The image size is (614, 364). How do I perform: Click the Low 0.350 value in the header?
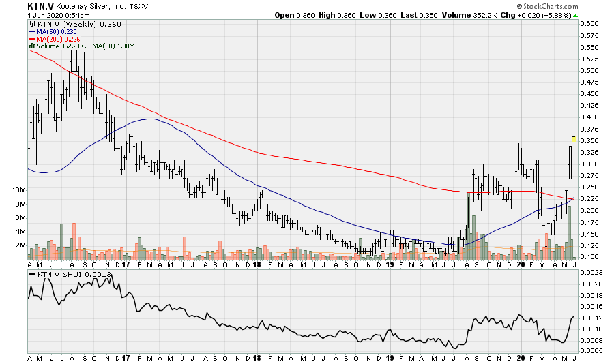point(378,15)
